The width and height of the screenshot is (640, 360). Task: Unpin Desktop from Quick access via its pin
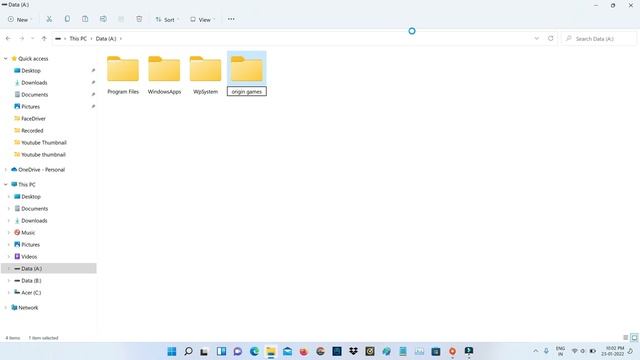[x=93, y=71]
